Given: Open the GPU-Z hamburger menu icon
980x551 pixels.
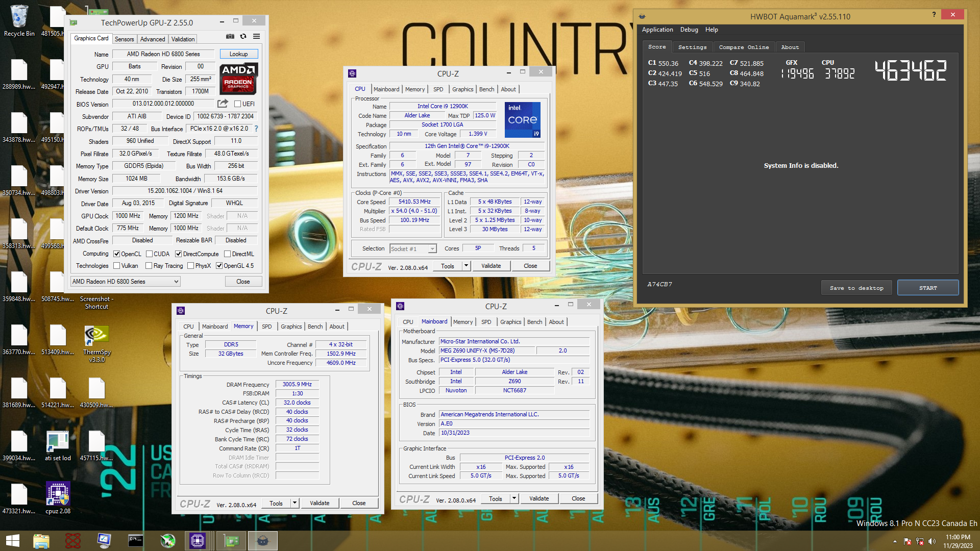Looking at the screenshot, I should tap(257, 36).
